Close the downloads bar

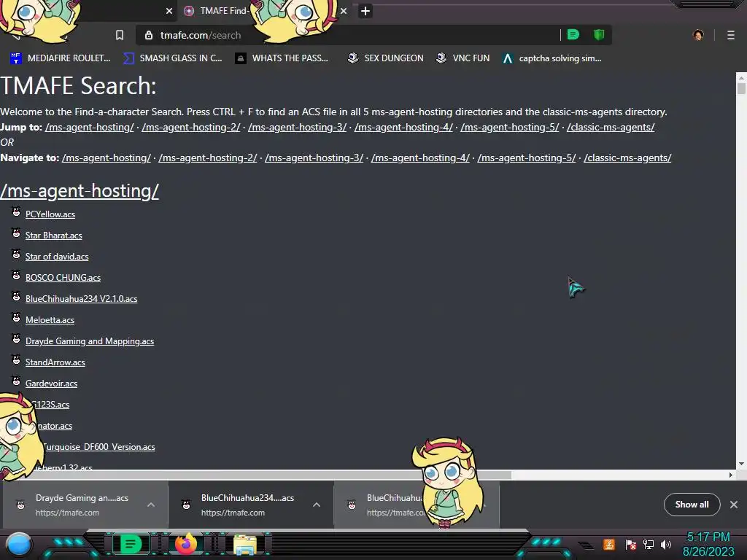(x=734, y=505)
